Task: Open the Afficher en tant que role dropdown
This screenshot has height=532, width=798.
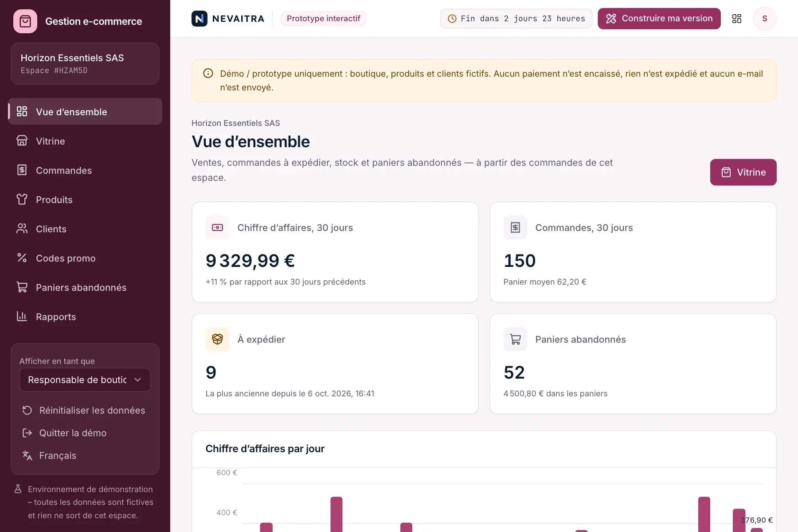Action: [x=85, y=380]
